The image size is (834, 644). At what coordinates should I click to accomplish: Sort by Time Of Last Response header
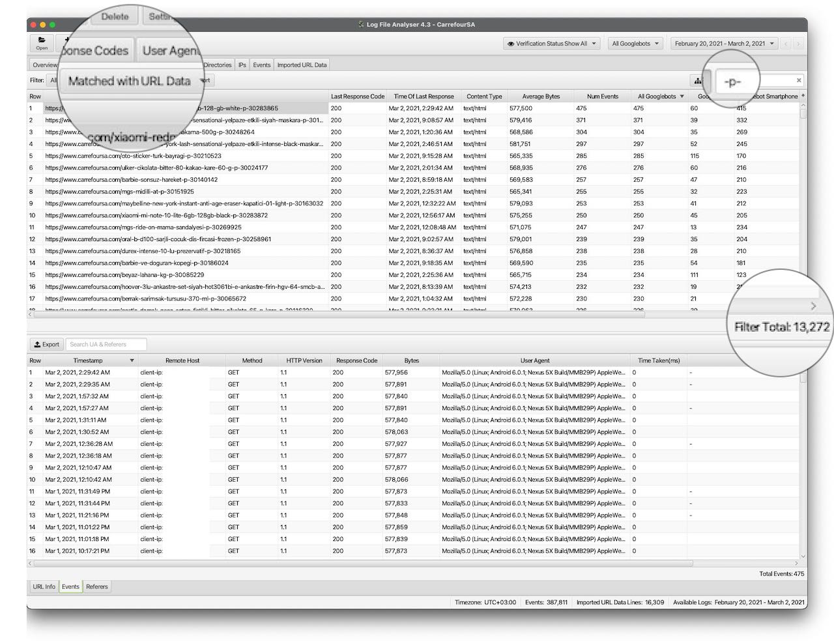[x=424, y=96]
